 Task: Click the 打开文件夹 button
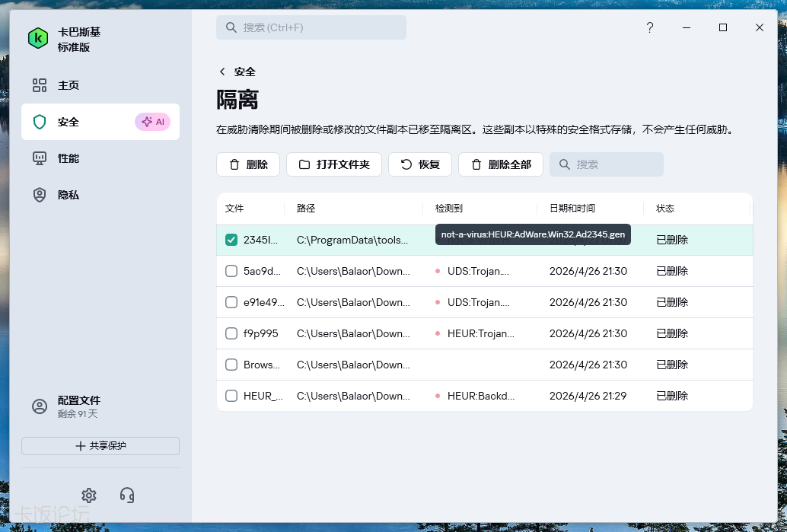tap(334, 164)
